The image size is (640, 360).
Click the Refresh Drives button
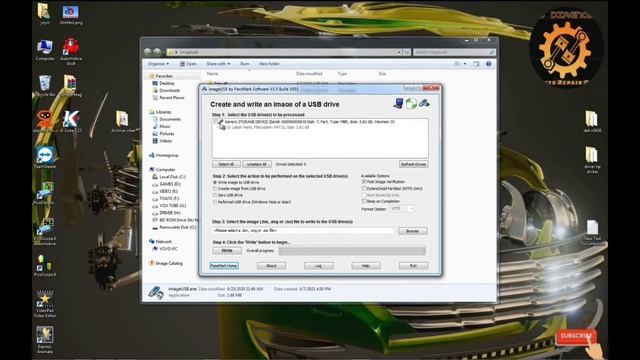click(413, 164)
